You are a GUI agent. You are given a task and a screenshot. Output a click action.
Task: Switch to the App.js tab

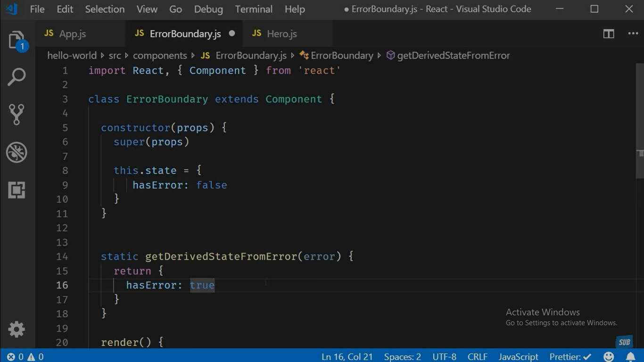[80, 33]
